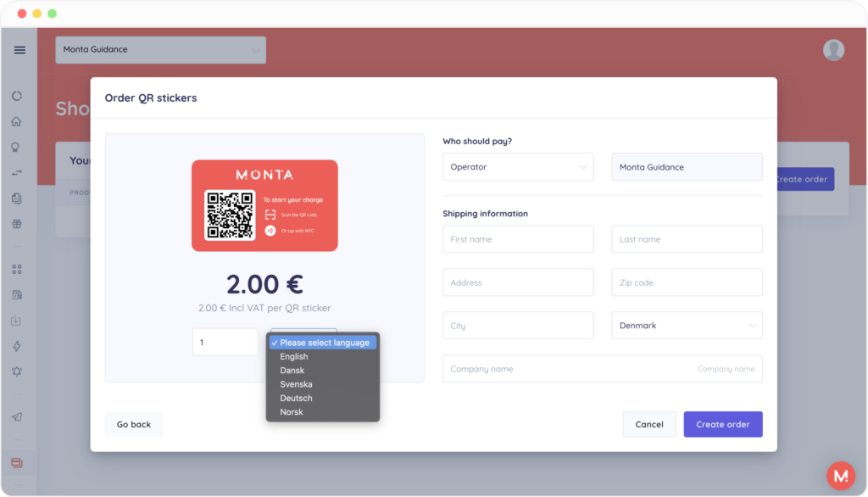
Task: Click the 'Shipping information' label
Action: 485,214
